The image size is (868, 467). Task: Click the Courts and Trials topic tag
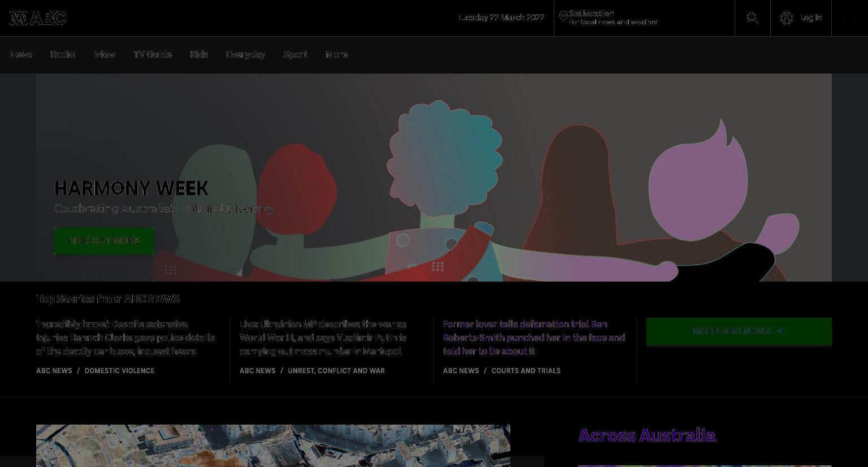pyautogui.click(x=526, y=371)
